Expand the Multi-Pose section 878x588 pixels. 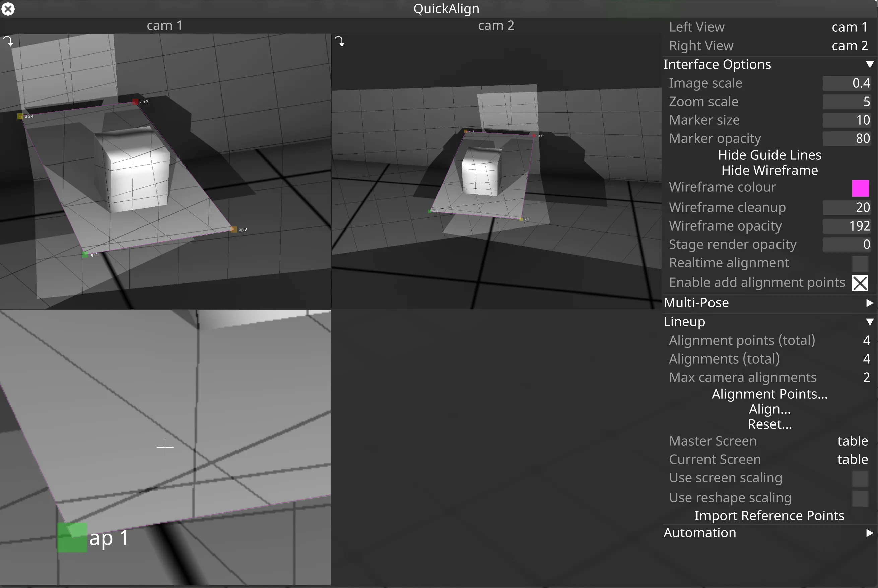tap(869, 303)
